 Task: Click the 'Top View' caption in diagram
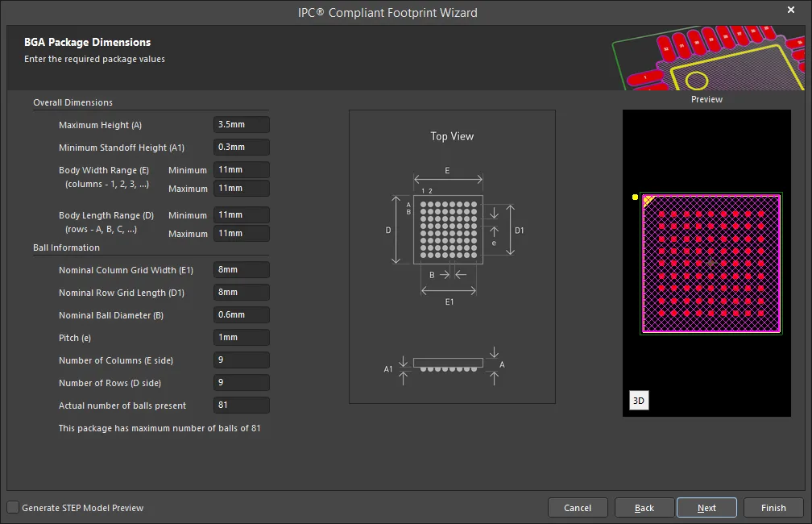click(x=452, y=136)
